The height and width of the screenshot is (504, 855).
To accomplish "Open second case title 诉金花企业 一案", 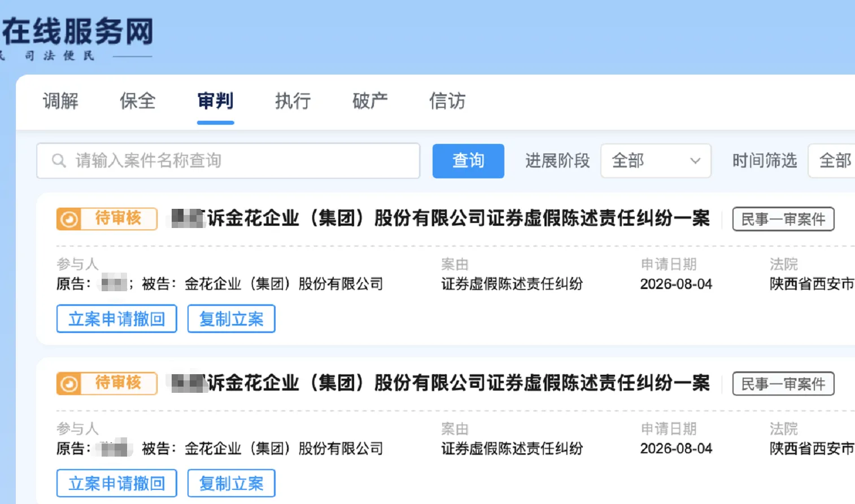I will pyautogui.click(x=440, y=383).
